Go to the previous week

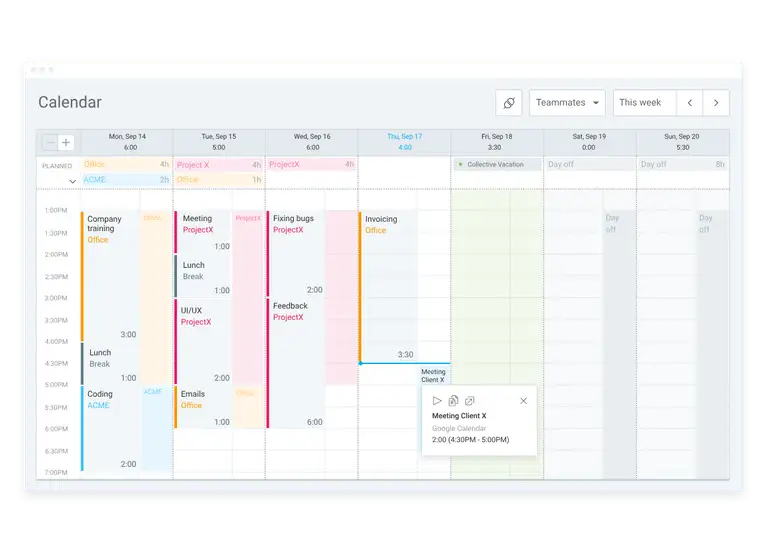click(x=690, y=103)
